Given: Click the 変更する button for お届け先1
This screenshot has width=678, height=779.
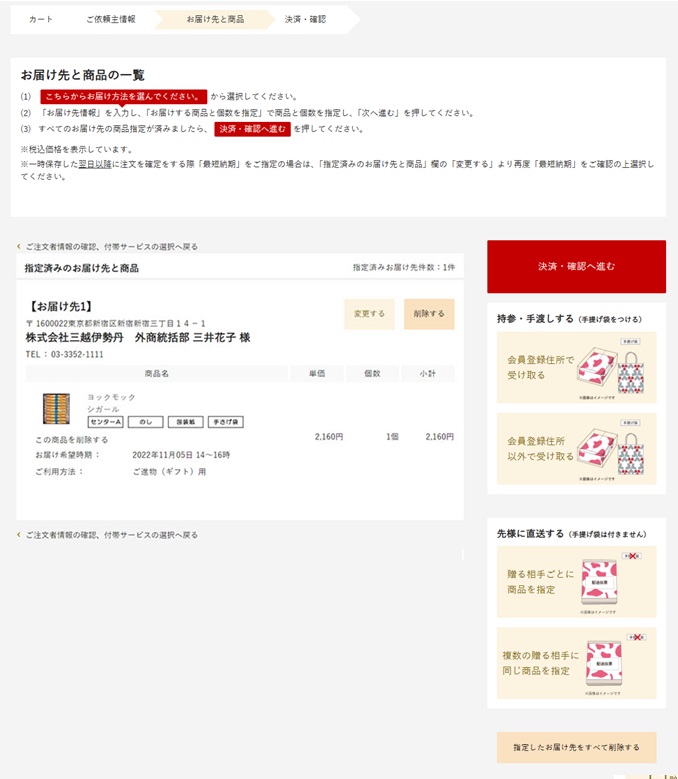Looking at the screenshot, I should coord(369,313).
